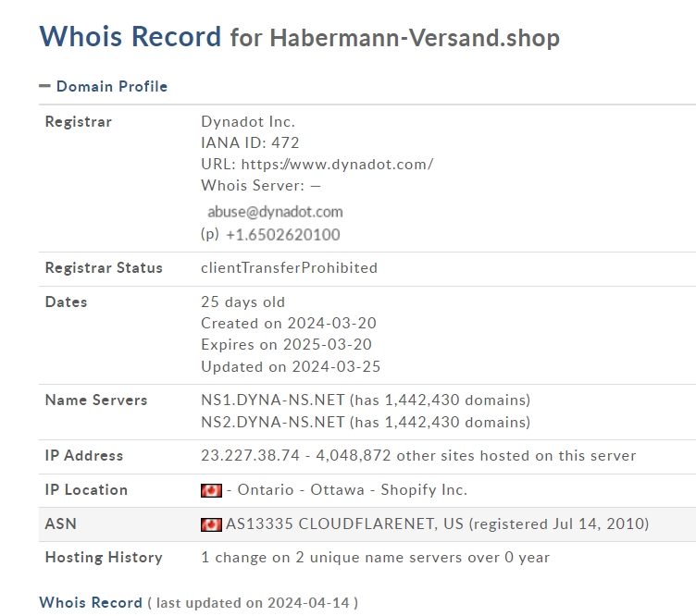Collapse the Domain Profile section
696x616 pixels.
coord(44,86)
